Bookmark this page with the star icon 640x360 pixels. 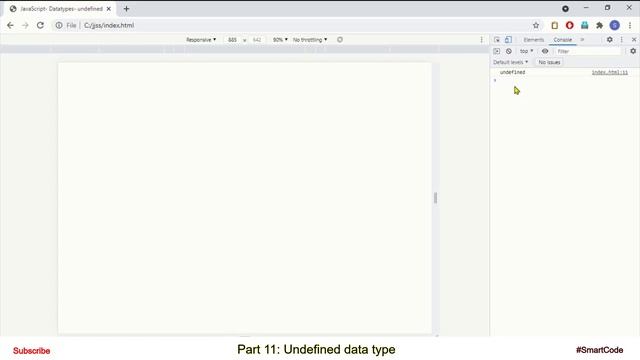[536, 25]
